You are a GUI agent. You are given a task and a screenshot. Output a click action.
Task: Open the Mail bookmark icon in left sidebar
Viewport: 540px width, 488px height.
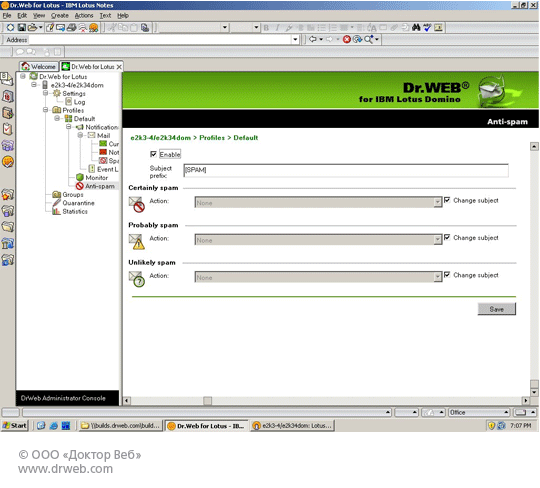pyautogui.click(x=7, y=79)
